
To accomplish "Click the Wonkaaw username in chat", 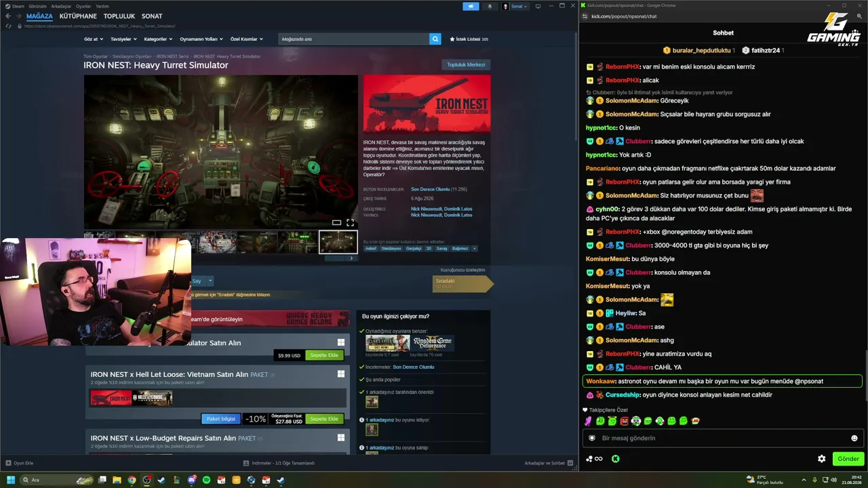I will (x=601, y=381).
